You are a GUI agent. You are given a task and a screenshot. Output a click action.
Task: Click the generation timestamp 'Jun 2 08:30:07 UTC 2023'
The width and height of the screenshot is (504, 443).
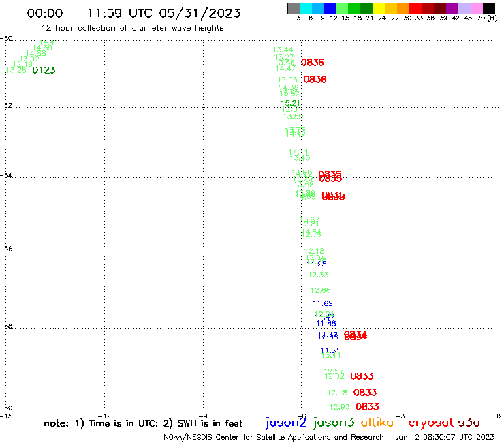pos(445,437)
